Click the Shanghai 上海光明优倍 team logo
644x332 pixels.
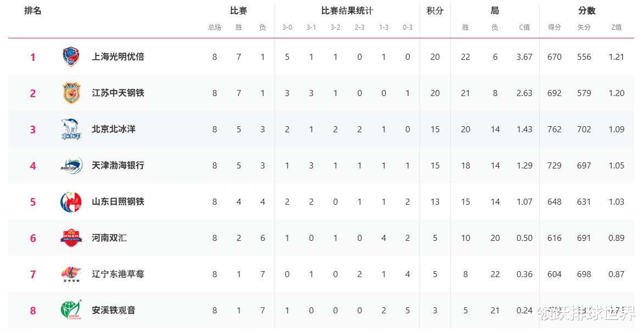pyautogui.click(x=71, y=57)
